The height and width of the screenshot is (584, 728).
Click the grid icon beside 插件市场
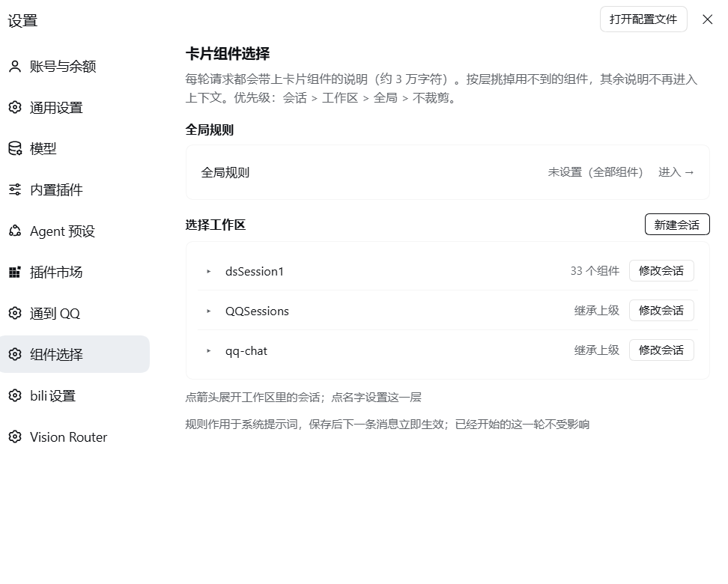point(15,272)
